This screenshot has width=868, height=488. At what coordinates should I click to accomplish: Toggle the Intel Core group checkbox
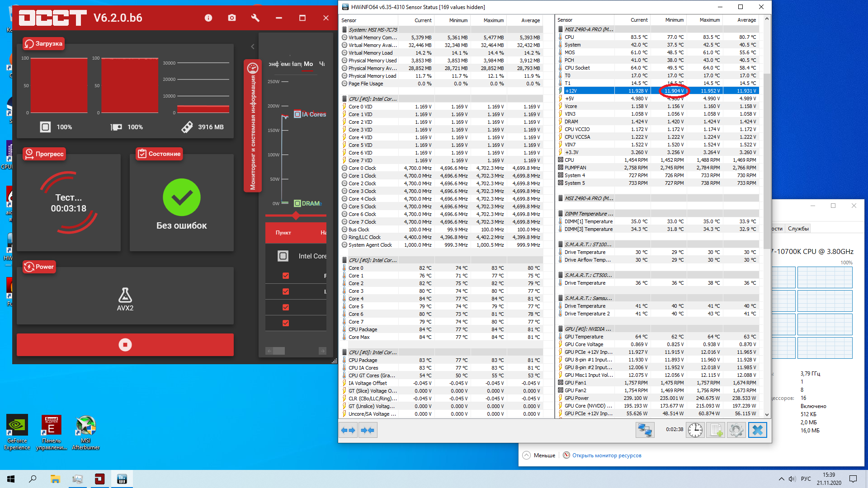click(x=283, y=256)
